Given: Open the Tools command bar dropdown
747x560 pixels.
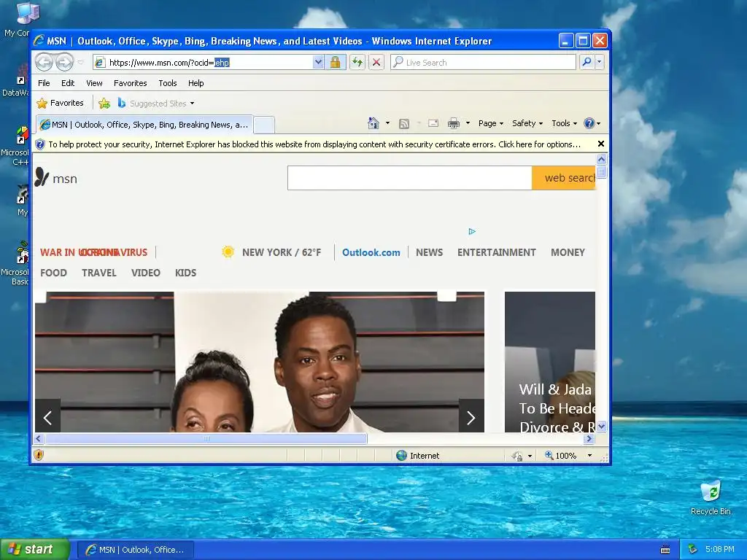Looking at the screenshot, I should (x=565, y=123).
